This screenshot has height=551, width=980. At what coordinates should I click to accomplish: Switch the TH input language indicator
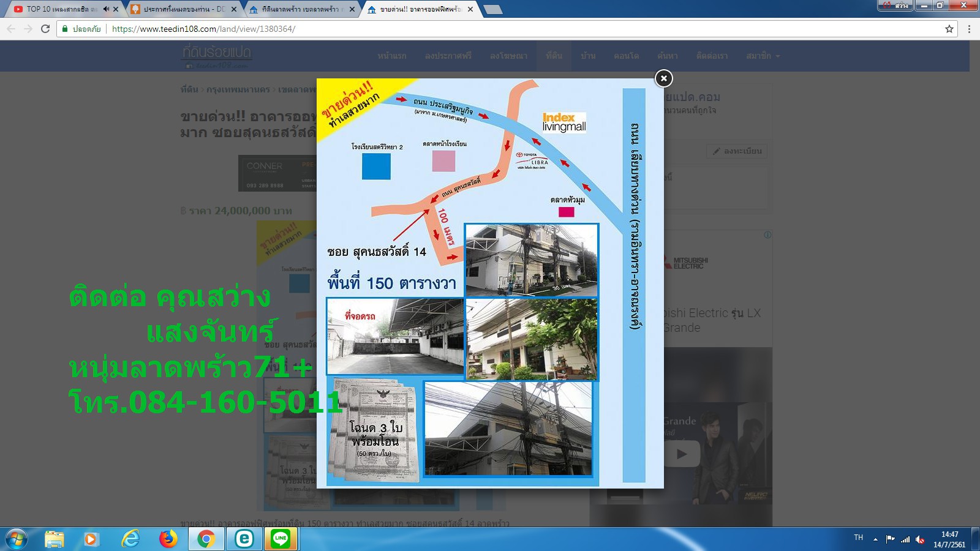(858, 538)
